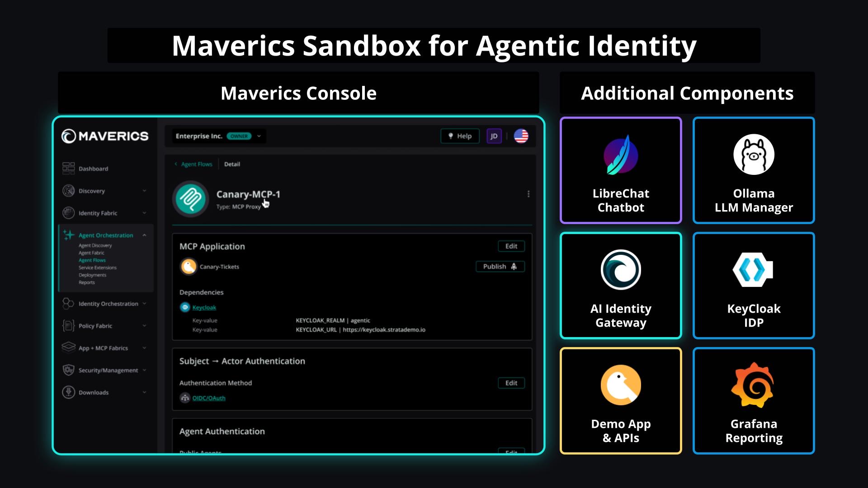
Task: Open the Help lightbulb button
Action: 460,136
